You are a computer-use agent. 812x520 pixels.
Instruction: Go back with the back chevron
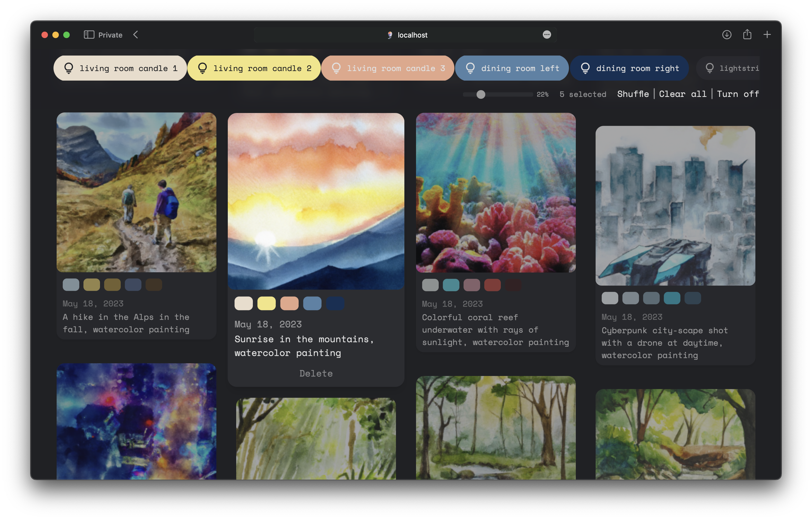pyautogui.click(x=136, y=35)
